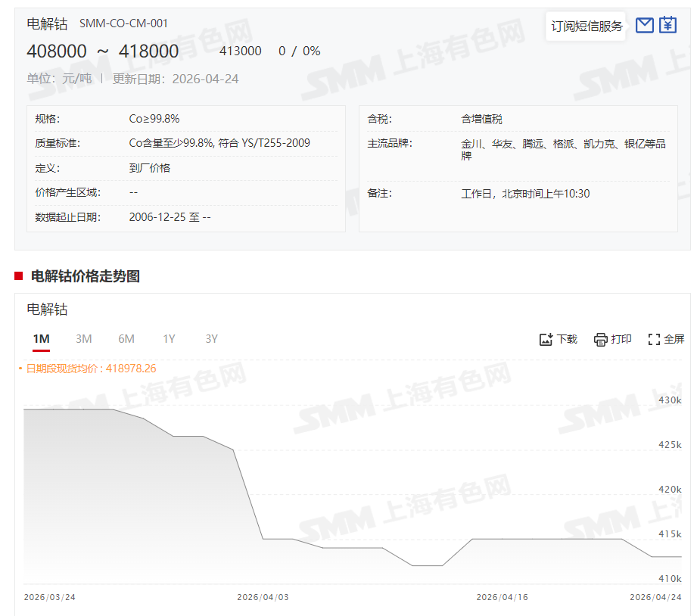Click the fullscreen expand icon

click(655, 340)
